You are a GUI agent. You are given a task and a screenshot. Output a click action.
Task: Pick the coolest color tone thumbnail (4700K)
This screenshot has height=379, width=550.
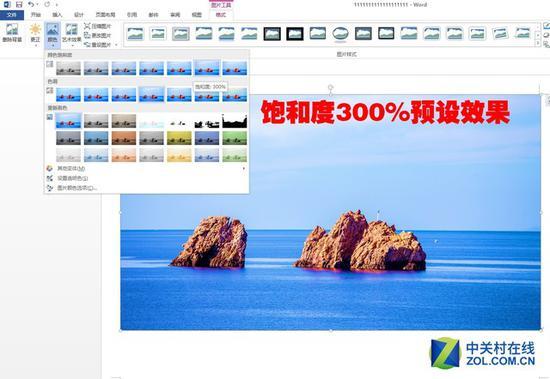pyautogui.click(x=68, y=95)
